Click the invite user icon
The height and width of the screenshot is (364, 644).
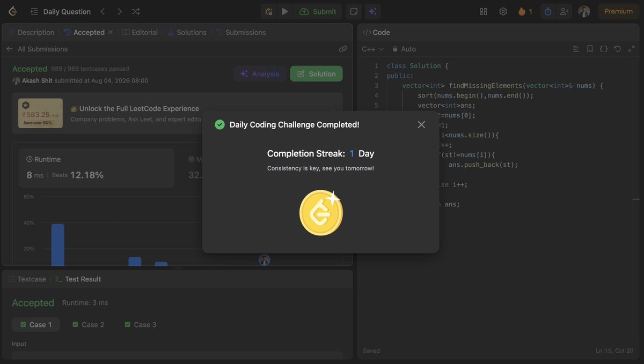coord(564,11)
